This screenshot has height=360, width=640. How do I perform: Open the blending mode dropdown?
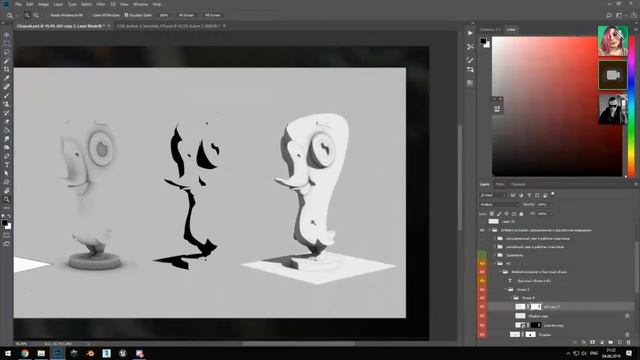(499, 204)
